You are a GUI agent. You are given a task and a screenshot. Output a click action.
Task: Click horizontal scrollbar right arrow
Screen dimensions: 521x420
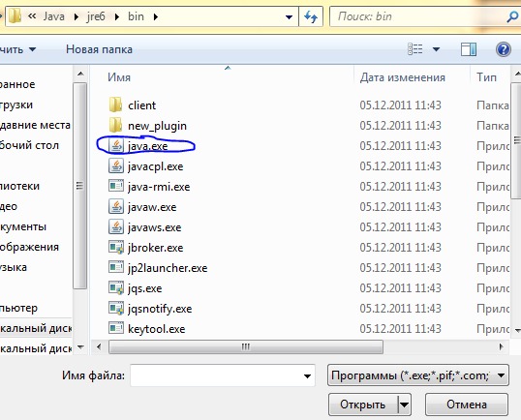(x=501, y=347)
